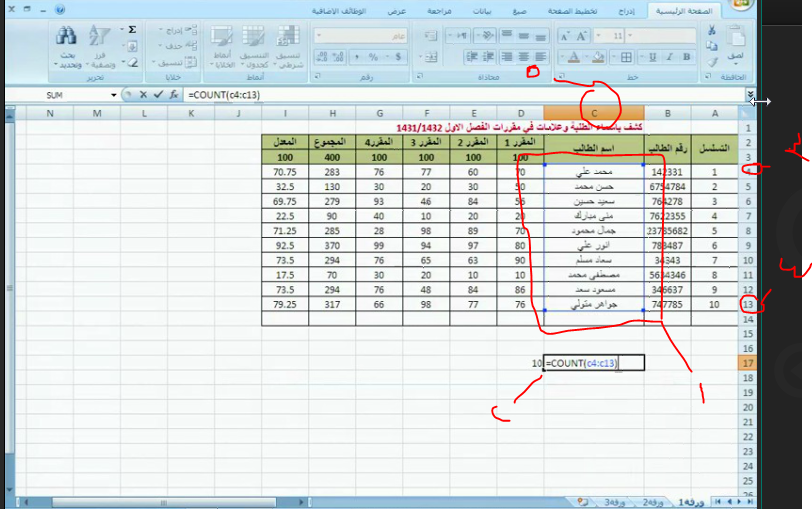Apply percent style to cells
The height and width of the screenshot is (509, 812).
tap(373, 57)
